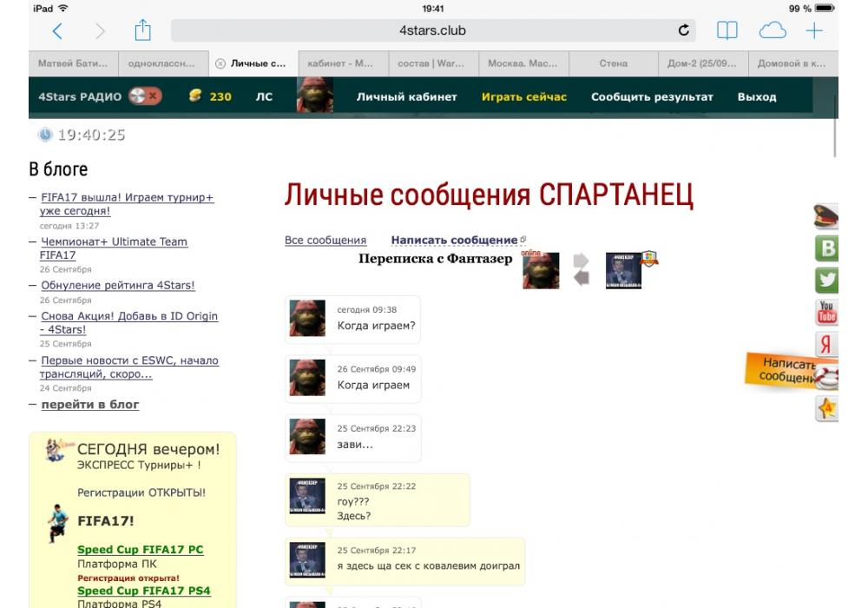Open the Twitter icon in the right sidebar
Image resolution: width=868 pixels, height=608 pixels.
coord(826,280)
